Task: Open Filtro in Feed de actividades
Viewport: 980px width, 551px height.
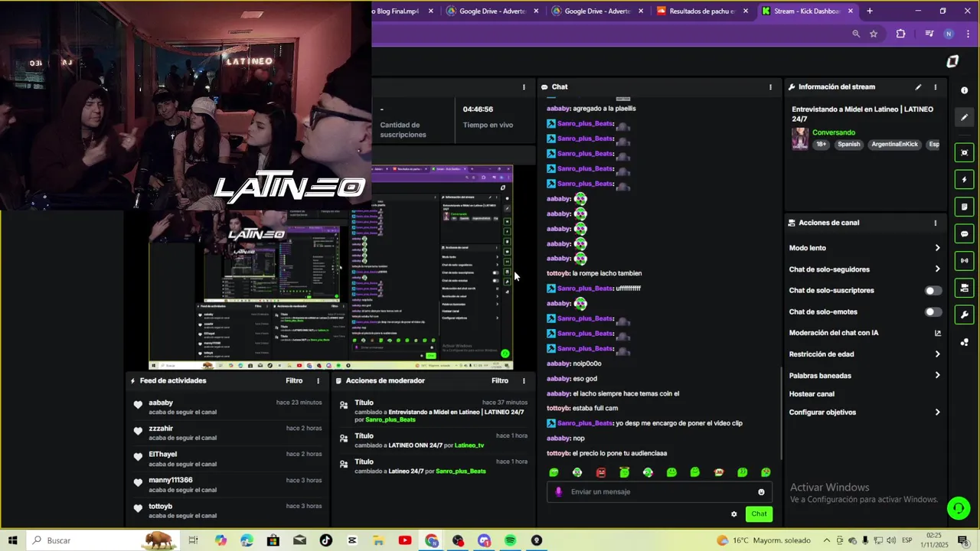Action: click(x=294, y=380)
